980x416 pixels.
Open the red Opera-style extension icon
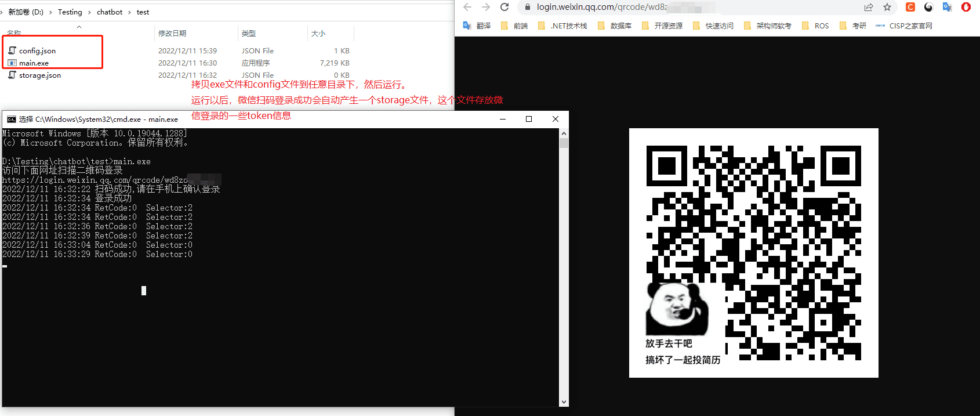tap(966, 7)
